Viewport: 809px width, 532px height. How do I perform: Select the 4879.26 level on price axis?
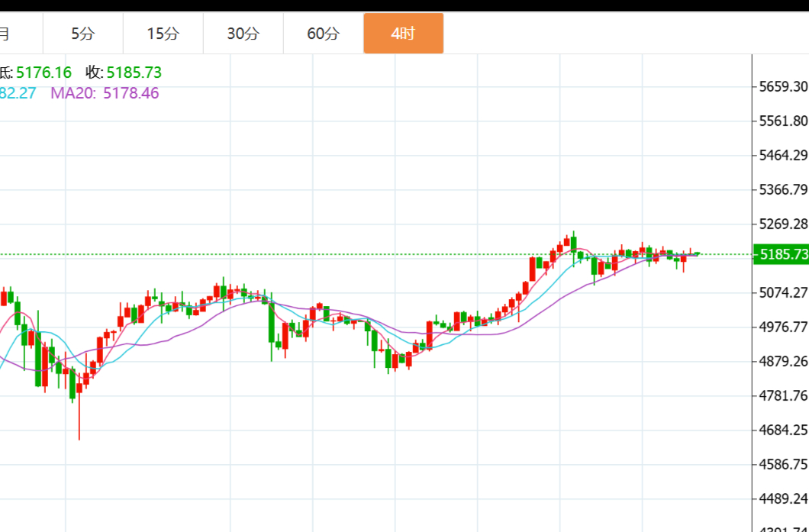coord(783,361)
